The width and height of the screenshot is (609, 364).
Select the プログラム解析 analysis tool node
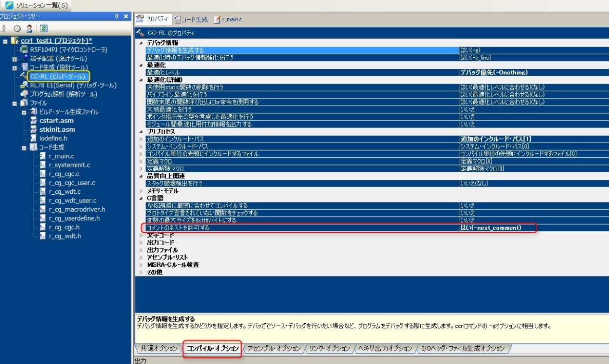63,94
